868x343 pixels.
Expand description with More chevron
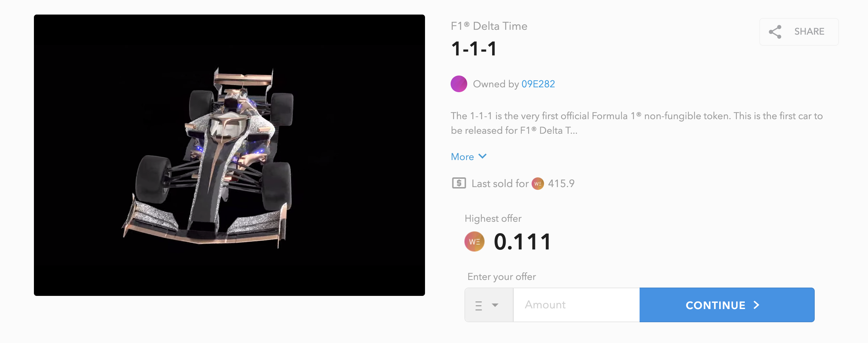482,156
